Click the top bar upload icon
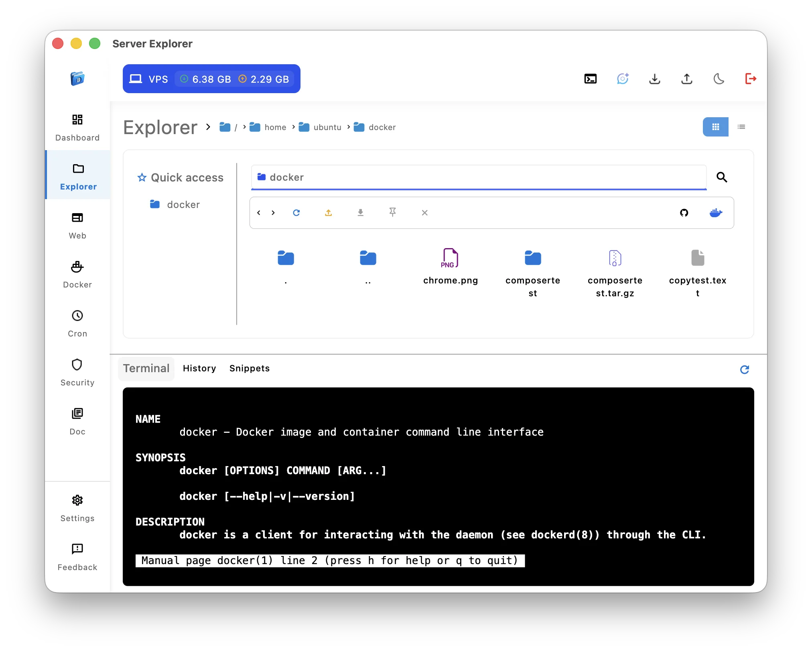812x652 pixels. tap(686, 79)
